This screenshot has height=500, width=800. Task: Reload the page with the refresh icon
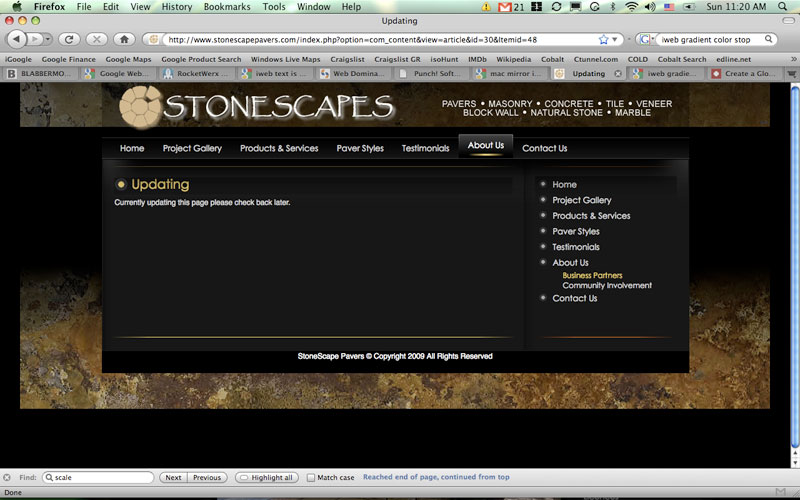tap(69, 39)
